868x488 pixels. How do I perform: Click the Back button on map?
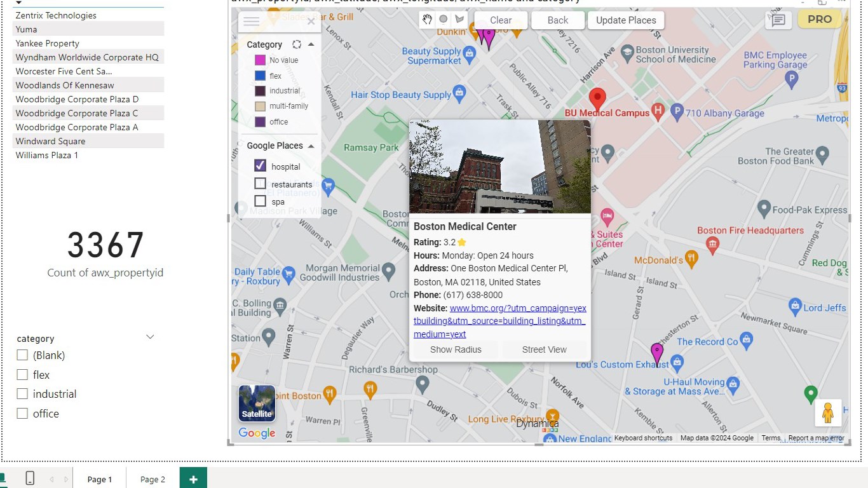click(x=558, y=20)
